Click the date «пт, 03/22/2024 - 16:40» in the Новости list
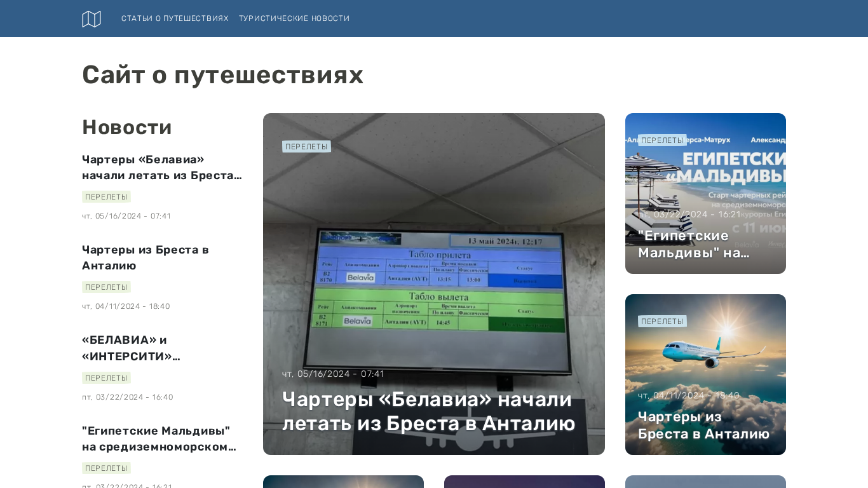 (127, 397)
